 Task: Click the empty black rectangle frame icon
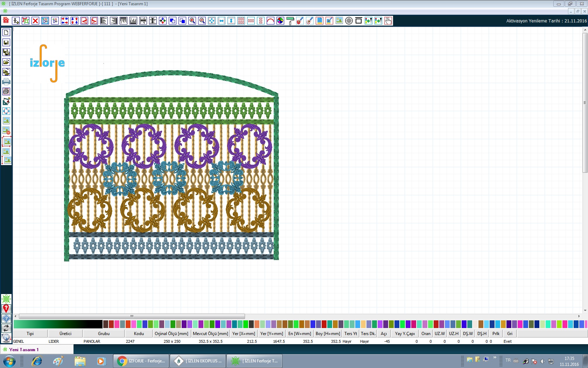[359, 21]
